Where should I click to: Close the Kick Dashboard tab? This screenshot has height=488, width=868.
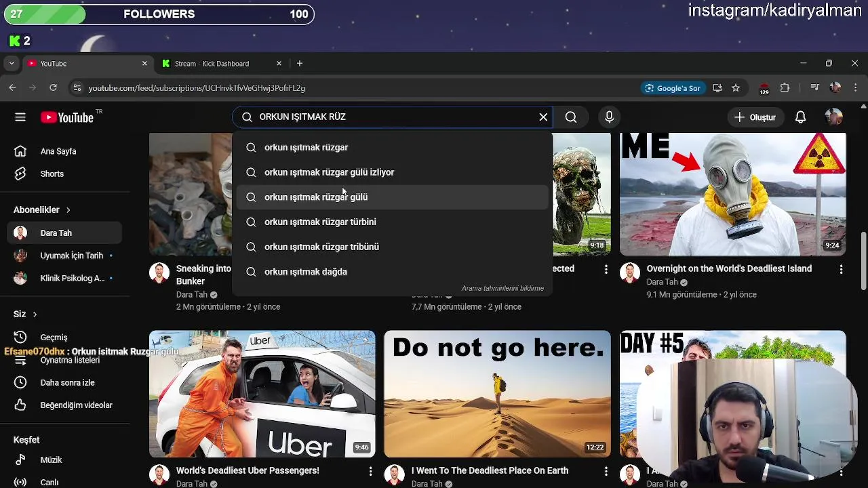pos(279,64)
